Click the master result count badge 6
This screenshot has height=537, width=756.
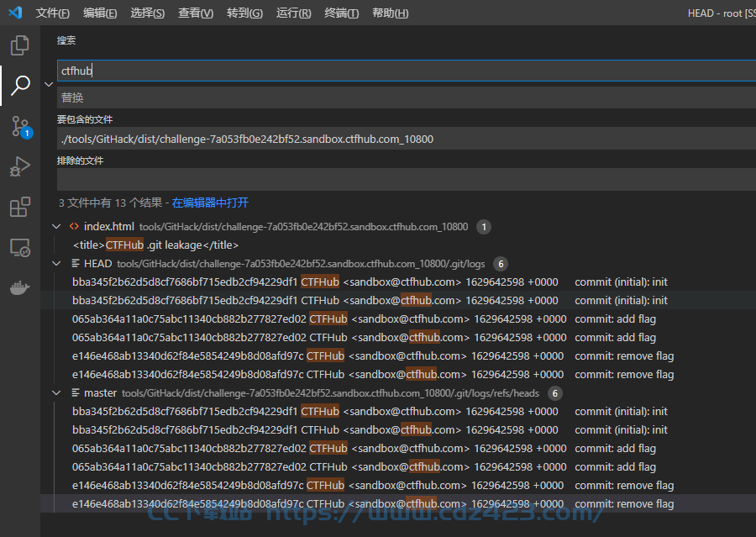pos(555,393)
